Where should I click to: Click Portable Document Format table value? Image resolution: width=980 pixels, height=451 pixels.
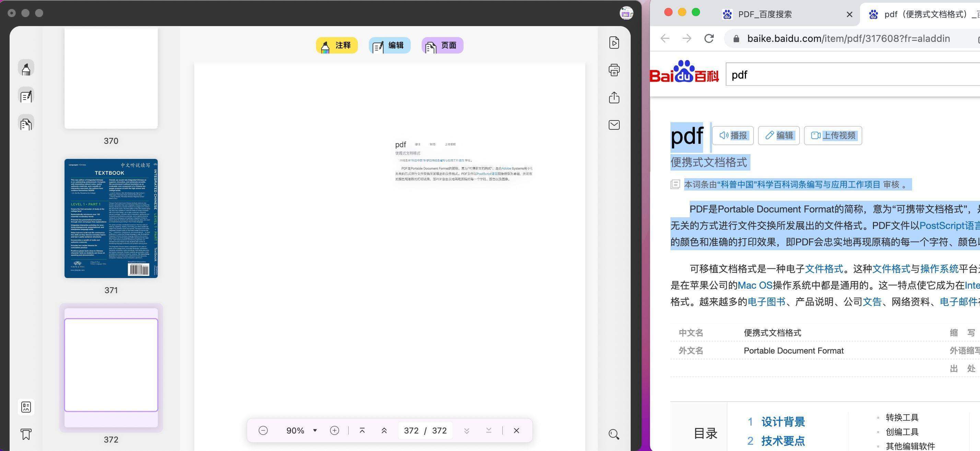pos(794,351)
